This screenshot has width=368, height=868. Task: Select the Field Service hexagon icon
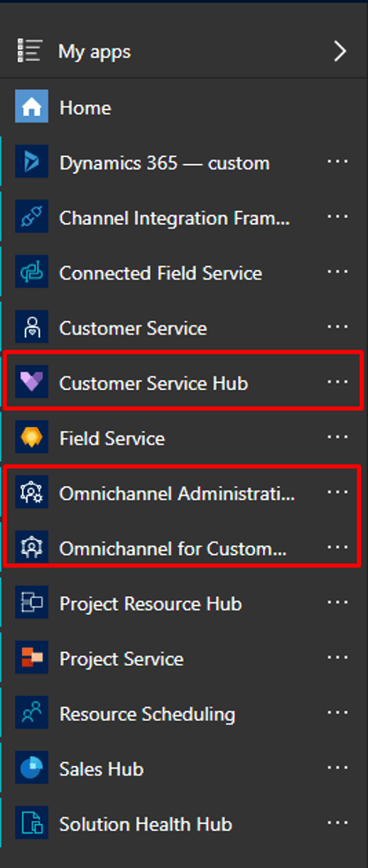(x=32, y=438)
